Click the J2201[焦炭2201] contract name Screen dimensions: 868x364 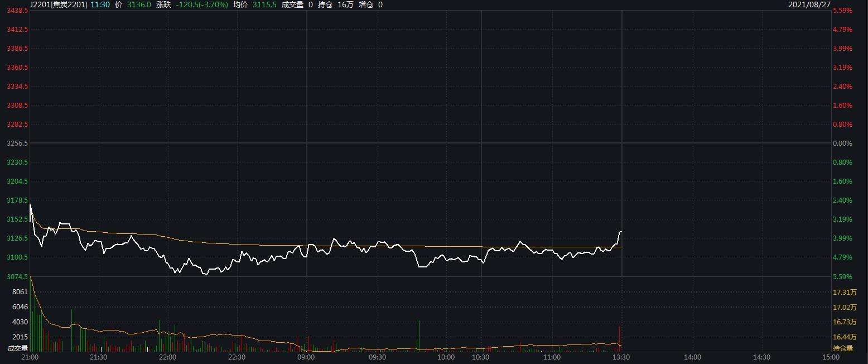[x=59, y=4]
